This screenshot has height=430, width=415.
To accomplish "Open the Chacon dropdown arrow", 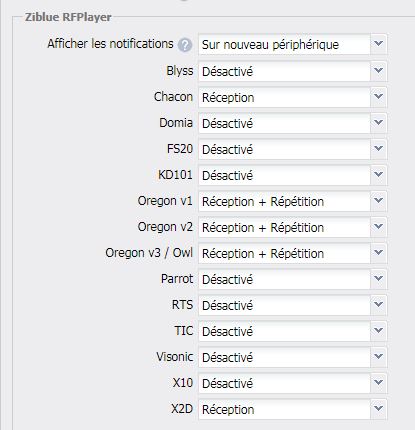I will (378, 97).
